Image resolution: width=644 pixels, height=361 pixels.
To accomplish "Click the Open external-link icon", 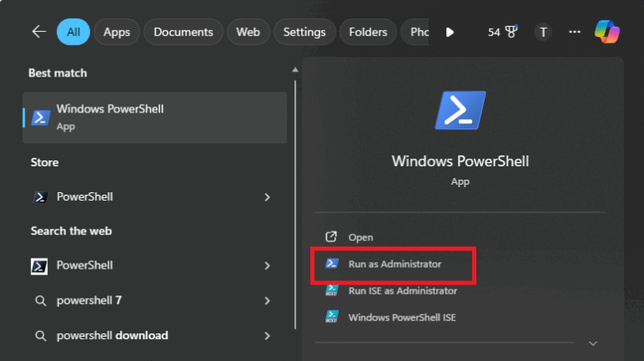I will 331,237.
